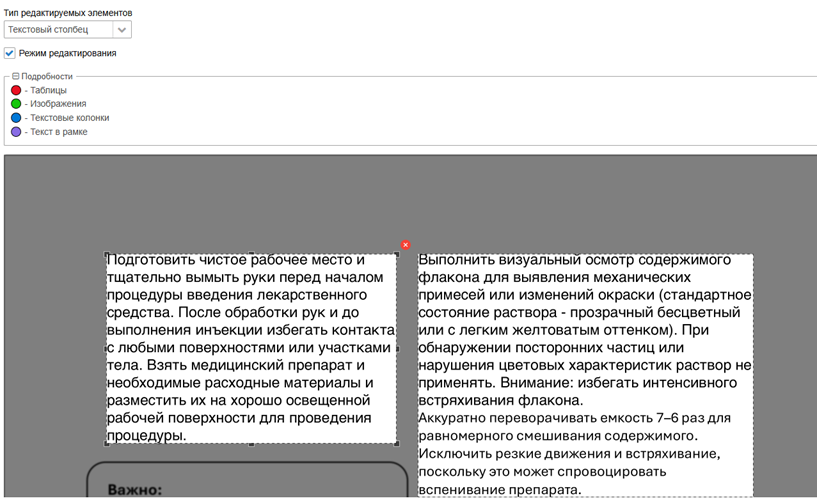817x498 pixels.
Task: Collapse the Подробности section
Action: coord(15,76)
